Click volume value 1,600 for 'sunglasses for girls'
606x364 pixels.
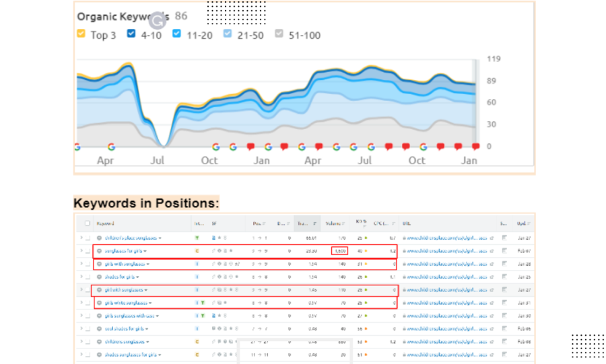click(340, 251)
